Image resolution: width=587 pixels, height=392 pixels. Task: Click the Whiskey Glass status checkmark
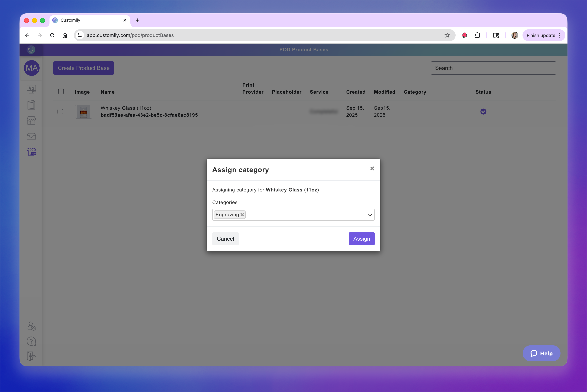[483, 111]
